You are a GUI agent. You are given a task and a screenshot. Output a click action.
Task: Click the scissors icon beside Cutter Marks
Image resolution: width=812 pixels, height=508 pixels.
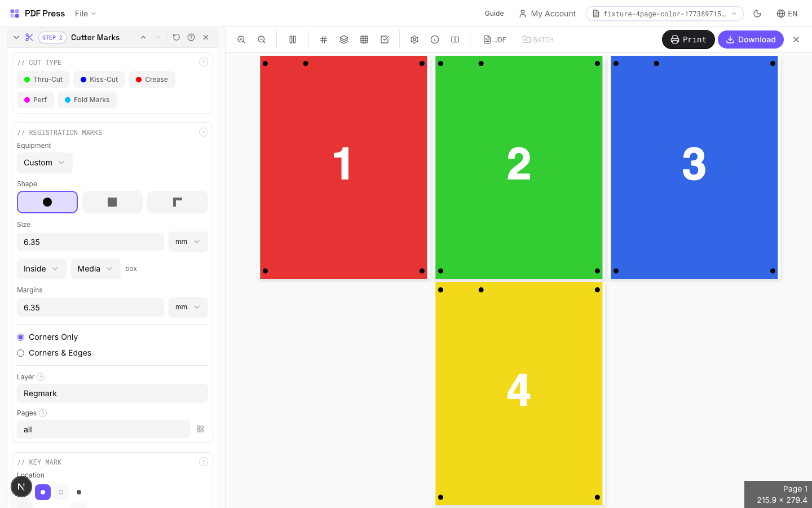point(29,37)
